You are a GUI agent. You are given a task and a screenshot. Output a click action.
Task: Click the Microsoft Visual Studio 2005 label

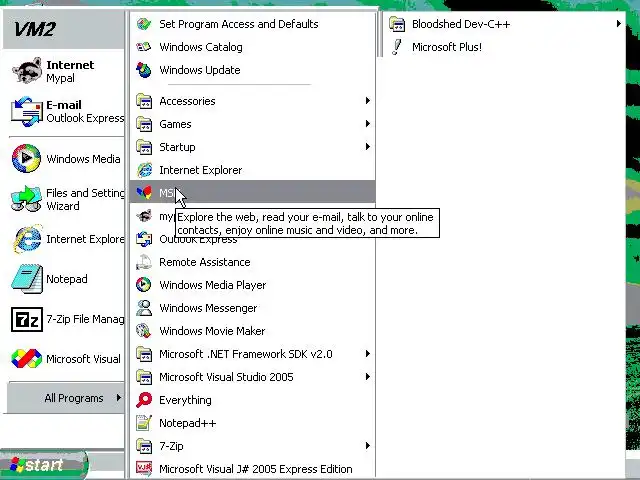click(x=226, y=377)
